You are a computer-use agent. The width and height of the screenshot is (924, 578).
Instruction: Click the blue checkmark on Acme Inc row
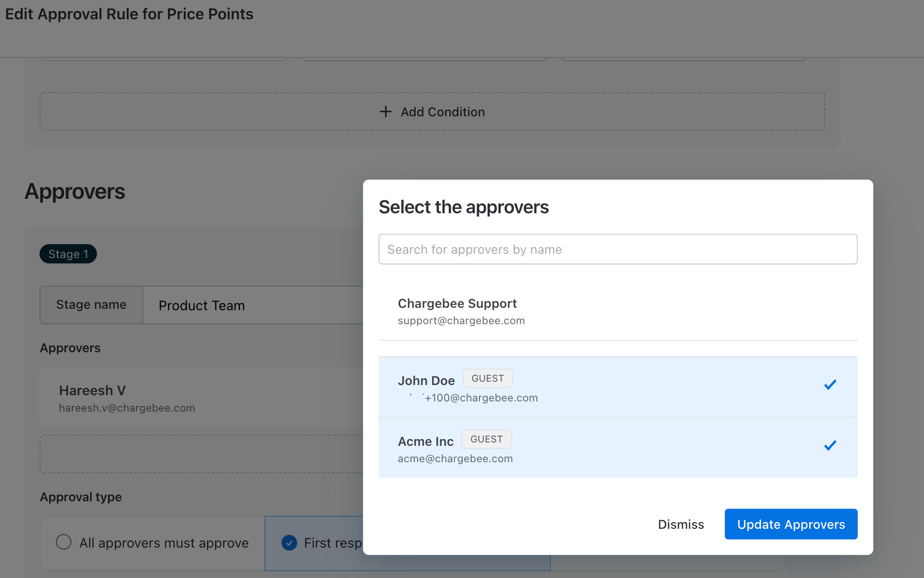click(830, 445)
